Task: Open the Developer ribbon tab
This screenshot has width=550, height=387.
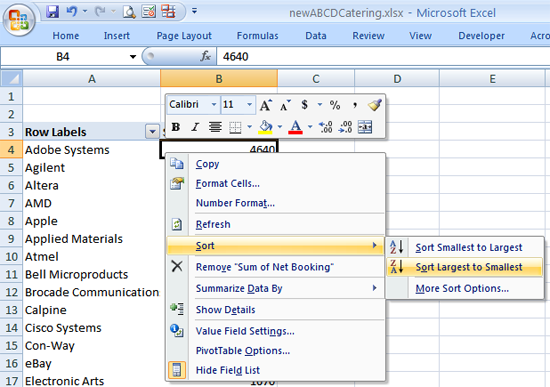Action: (x=481, y=36)
